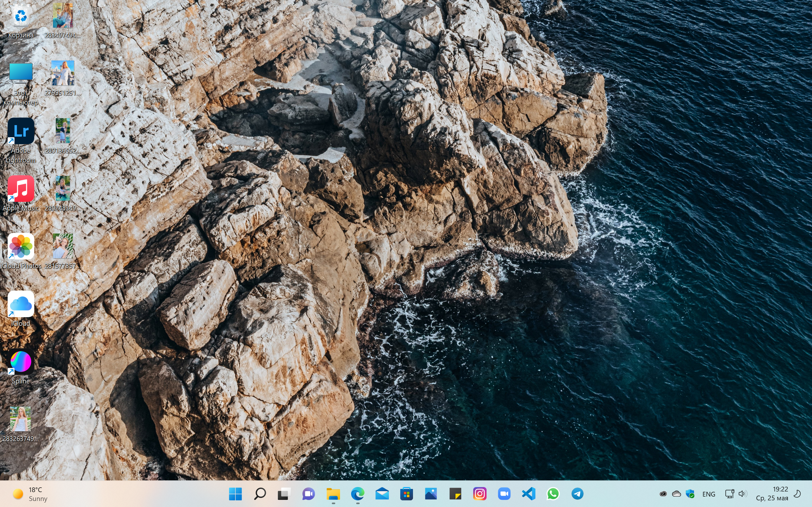Launch Instagram from the taskbar

[x=480, y=494]
